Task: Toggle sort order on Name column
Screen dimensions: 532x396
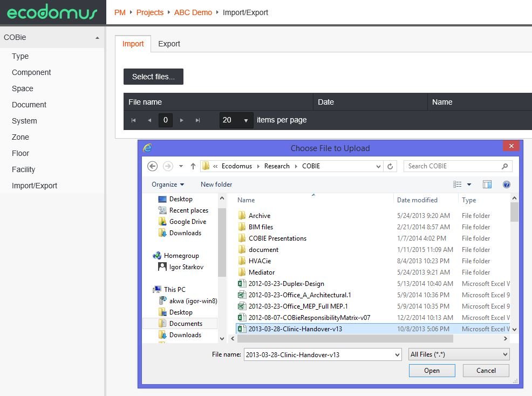Action: pos(245,200)
